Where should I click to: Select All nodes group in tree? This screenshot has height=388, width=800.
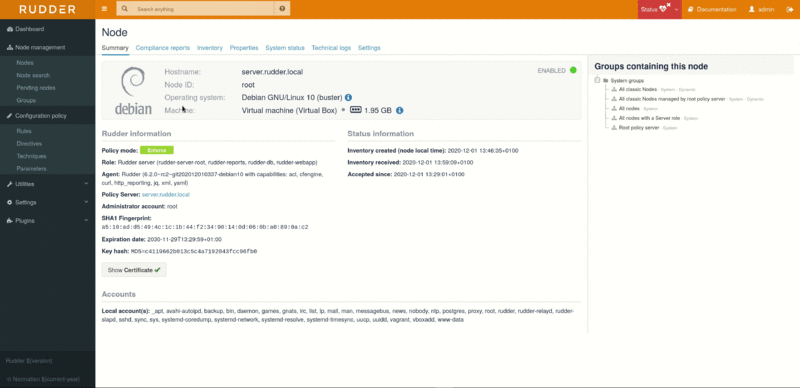pyautogui.click(x=629, y=109)
